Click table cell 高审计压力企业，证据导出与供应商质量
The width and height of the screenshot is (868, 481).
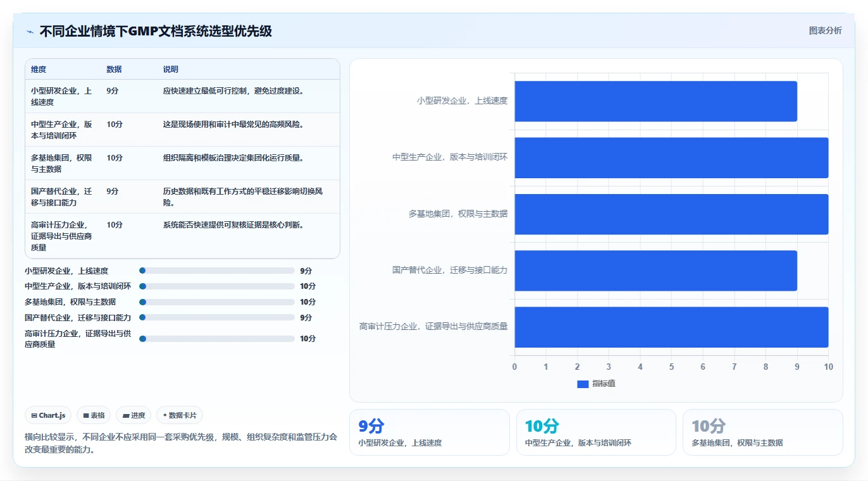pyautogui.click(x=62, y=236)
